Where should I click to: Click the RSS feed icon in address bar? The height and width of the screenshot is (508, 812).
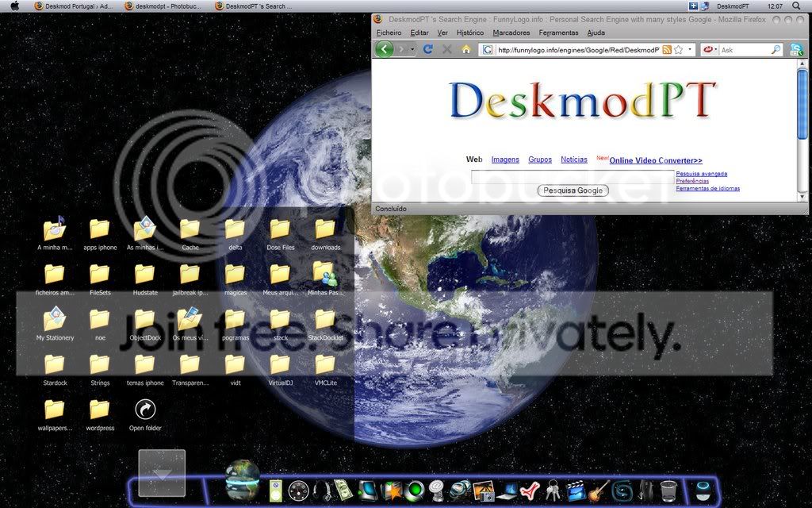[667, 50]
